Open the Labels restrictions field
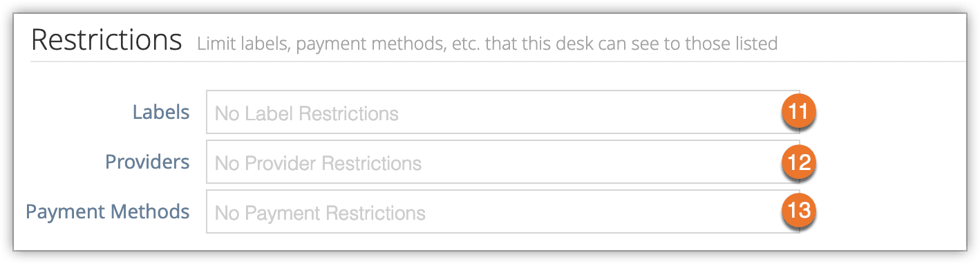This screenshot has height=264, width=980. [502, 112]
